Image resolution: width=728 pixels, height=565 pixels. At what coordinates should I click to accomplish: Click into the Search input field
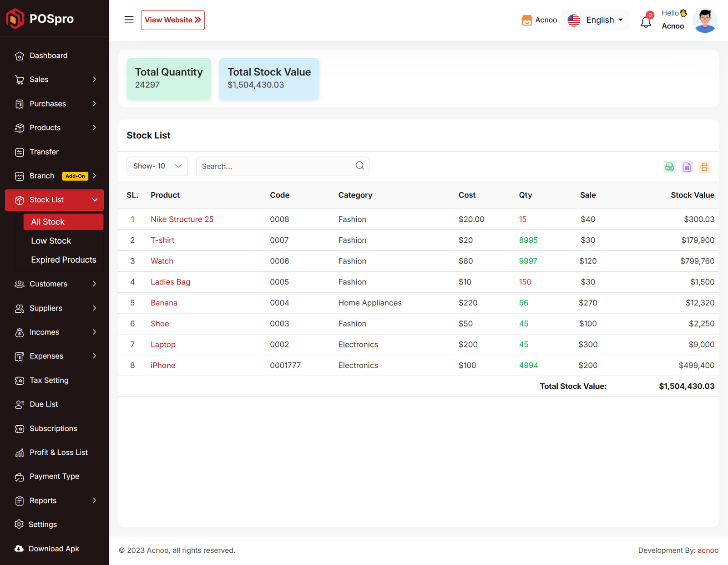coord(275,167)
